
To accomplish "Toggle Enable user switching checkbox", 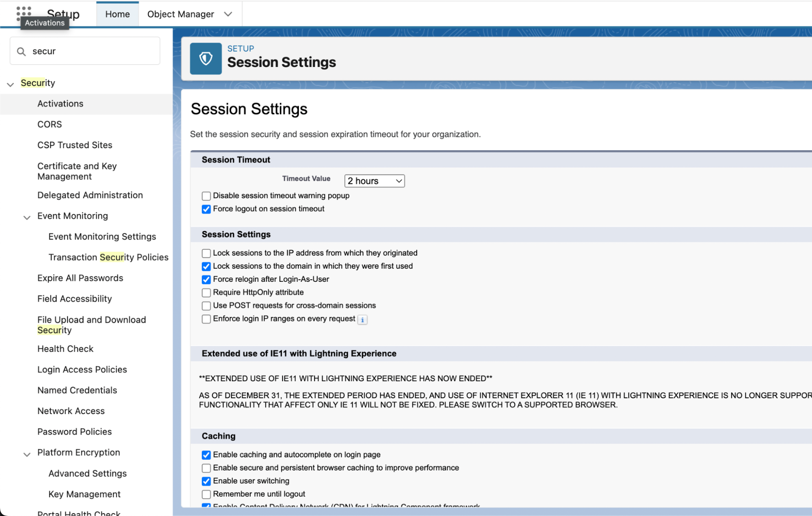I will 206,481.
